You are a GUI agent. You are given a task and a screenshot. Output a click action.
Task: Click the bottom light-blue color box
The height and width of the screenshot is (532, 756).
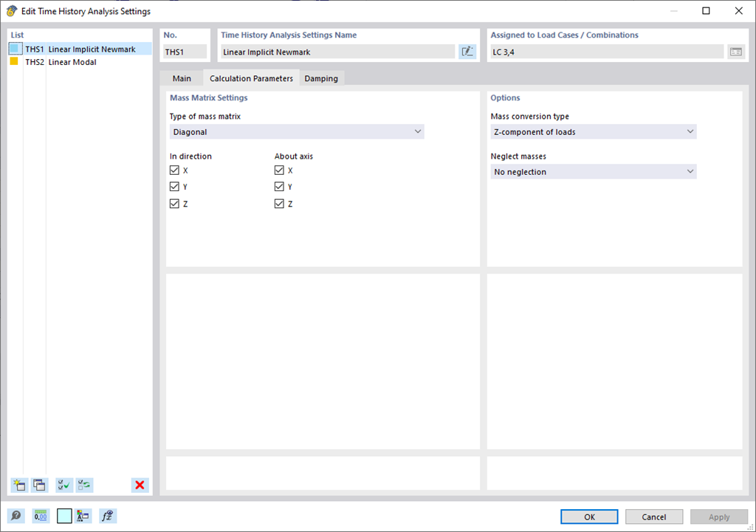click(x=64, y=516)
